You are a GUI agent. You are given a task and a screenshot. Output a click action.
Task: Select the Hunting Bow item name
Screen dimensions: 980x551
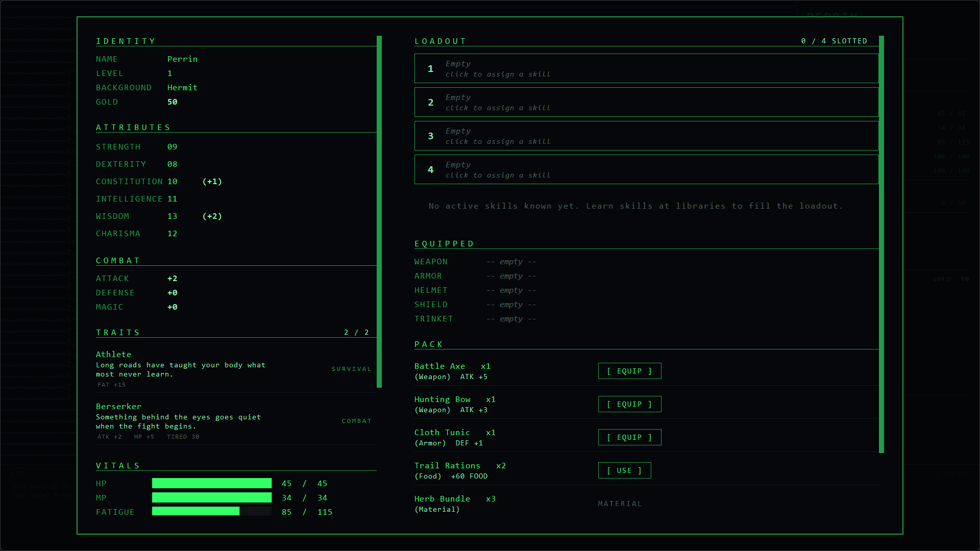pos(443,399)
